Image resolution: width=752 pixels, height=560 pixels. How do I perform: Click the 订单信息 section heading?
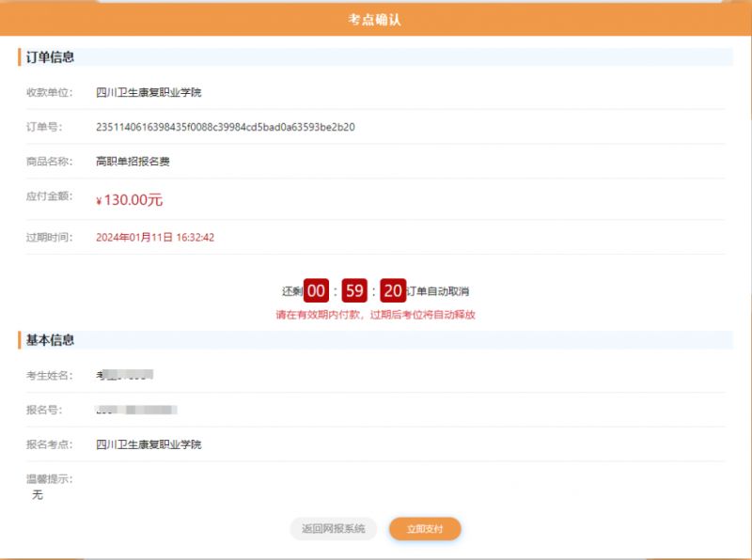pos(50,57)
